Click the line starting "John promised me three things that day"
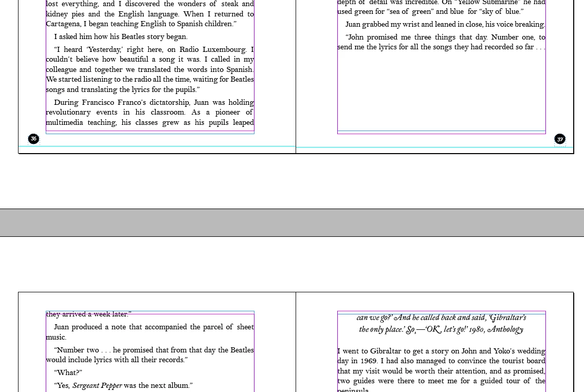The width and height of the screenshot is (584, 392). click(445, 37)
